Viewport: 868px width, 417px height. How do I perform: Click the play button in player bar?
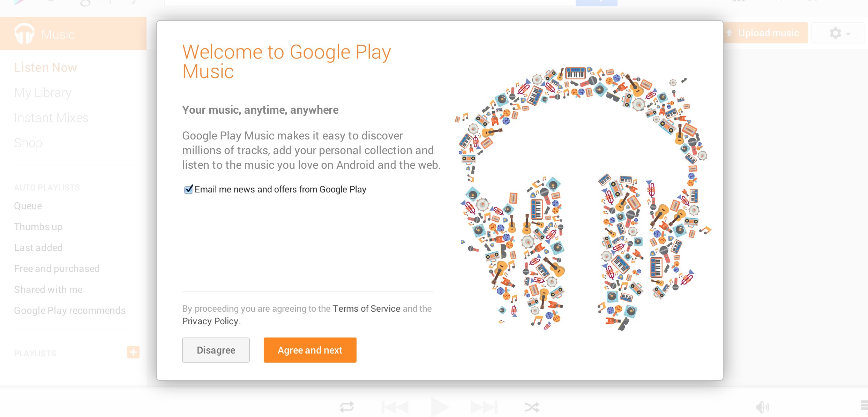(x=439, y=407)
